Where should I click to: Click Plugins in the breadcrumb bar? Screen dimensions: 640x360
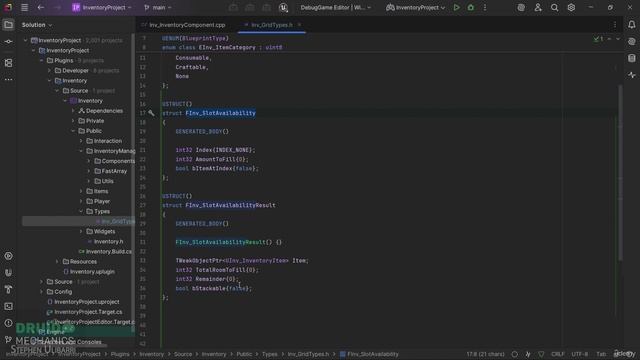pyautogui.click(x=120, y=354)
